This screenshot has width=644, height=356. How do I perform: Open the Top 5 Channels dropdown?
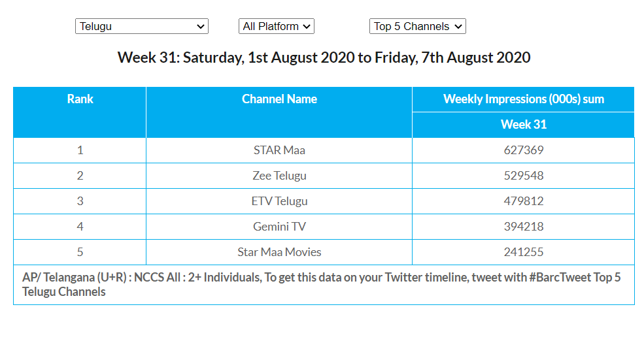coord(418,27)
